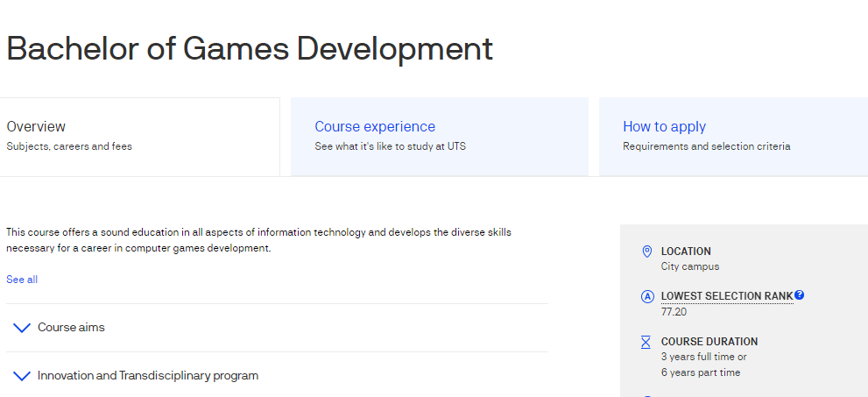Image resolution: width=868 pixels, height=397 pixels.
Task: Click the See all link
Action: [22, 280]
